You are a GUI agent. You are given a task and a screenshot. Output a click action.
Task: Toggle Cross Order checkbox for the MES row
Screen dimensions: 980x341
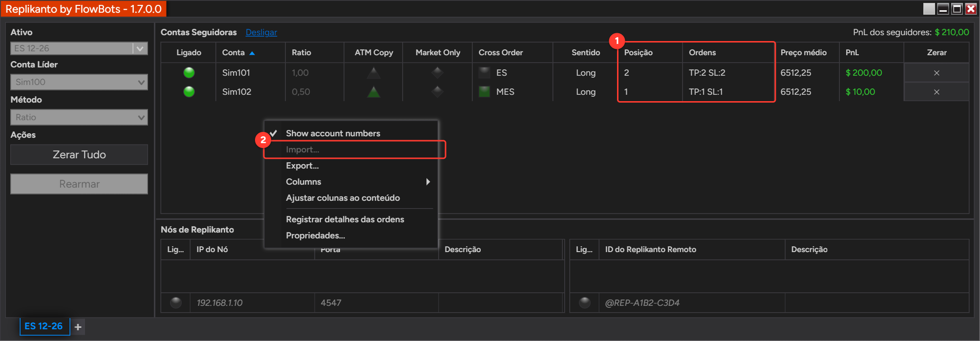[x=485, y=92]
